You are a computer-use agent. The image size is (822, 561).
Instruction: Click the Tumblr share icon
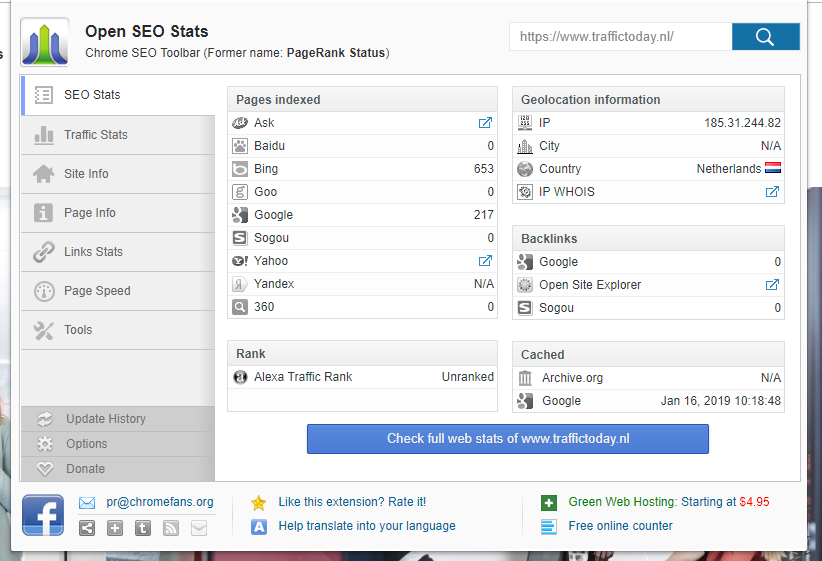143,528
